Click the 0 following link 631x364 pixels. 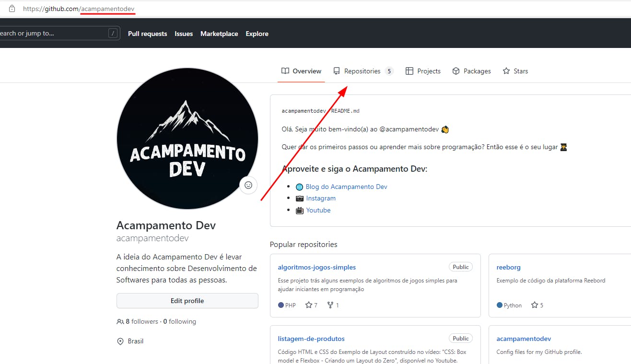pos(180,322)
